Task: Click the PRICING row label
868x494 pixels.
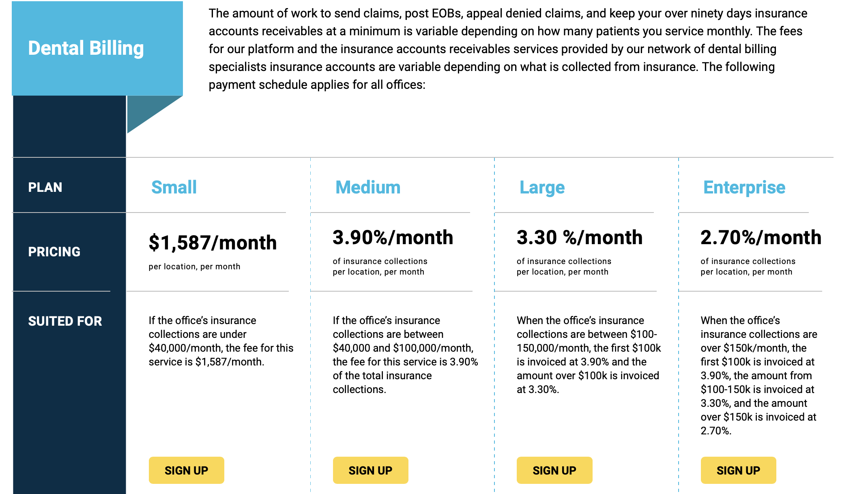Action: point(54,252)
